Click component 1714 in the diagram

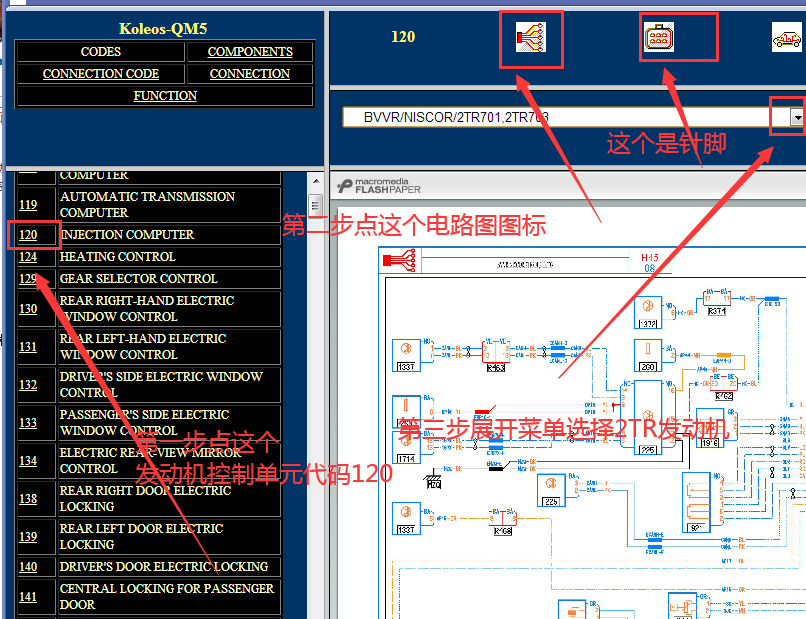point(406,447)
